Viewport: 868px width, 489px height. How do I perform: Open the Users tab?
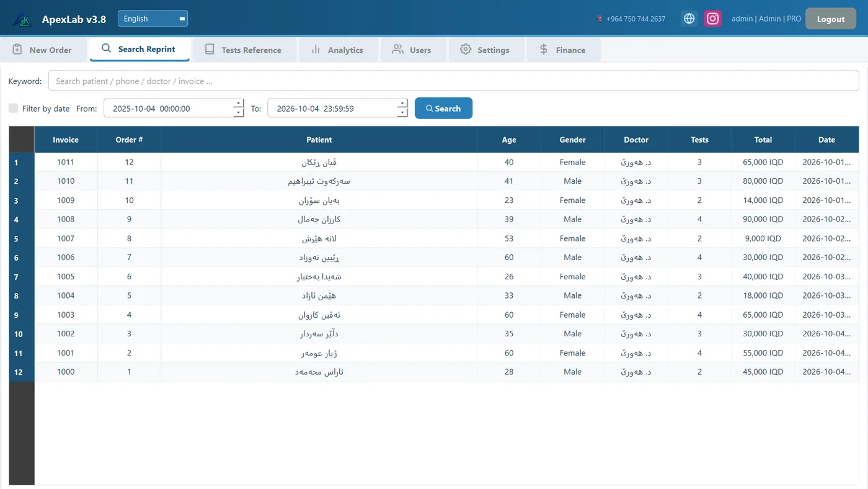pos(414,50)
